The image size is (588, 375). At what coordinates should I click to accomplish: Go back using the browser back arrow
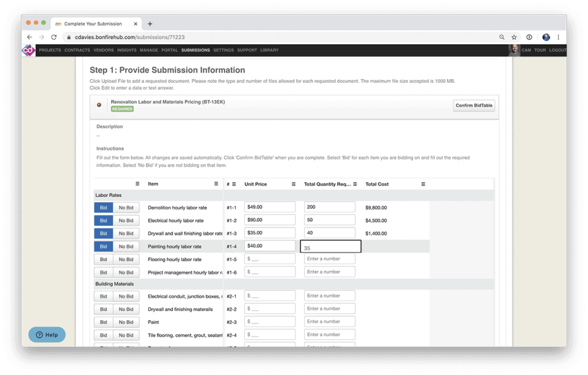pyautogui.click(x=29, y=38)
